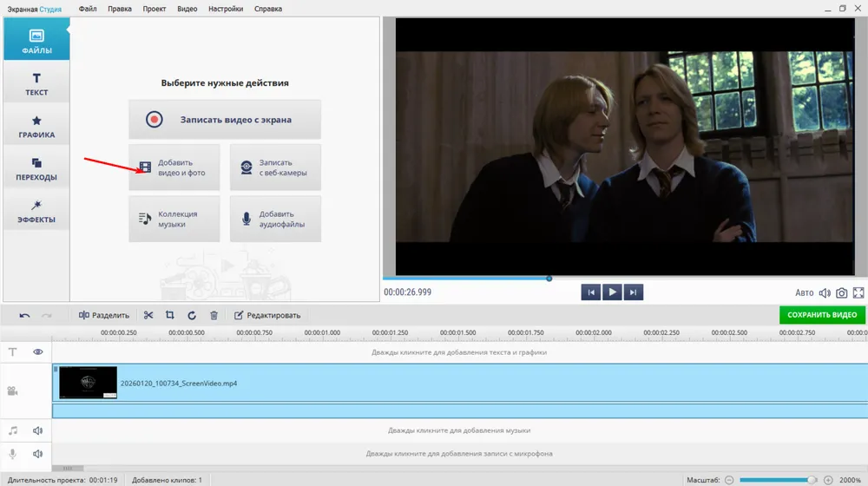This screenshot has height=486, width=868.
Task: Click the music track add area
Action: [459, 430]
